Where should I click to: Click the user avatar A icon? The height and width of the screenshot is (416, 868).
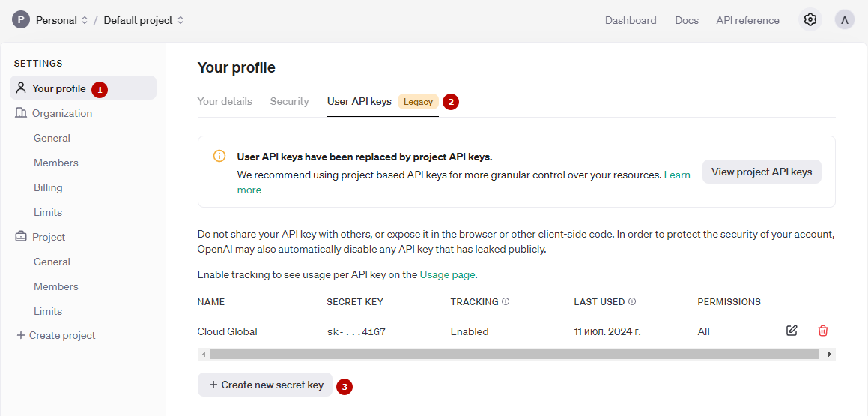[x=844, y=20]
